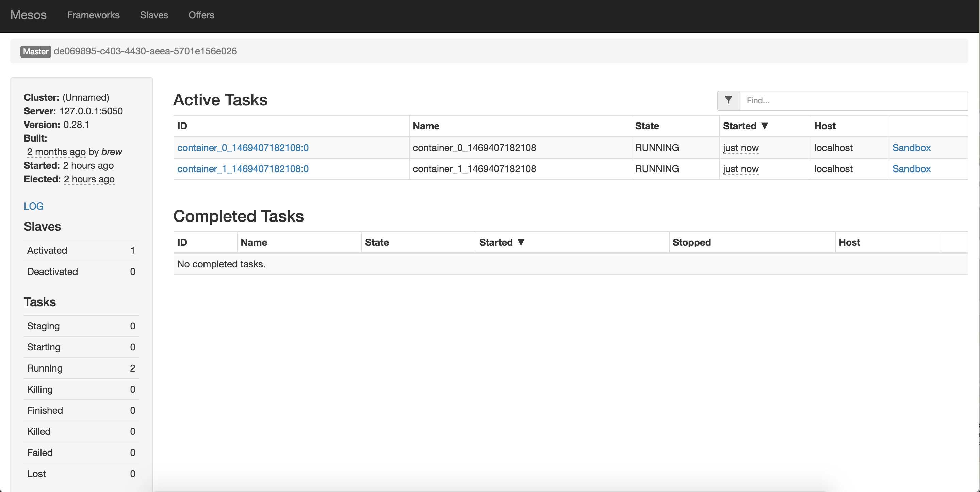Screen dimensions: 980x492
Task: Click 'just now' in container_1 row
Action: 741,168
